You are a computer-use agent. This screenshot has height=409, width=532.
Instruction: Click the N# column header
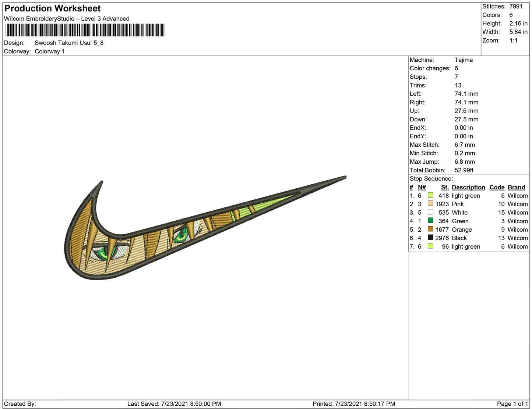point(422,187)
